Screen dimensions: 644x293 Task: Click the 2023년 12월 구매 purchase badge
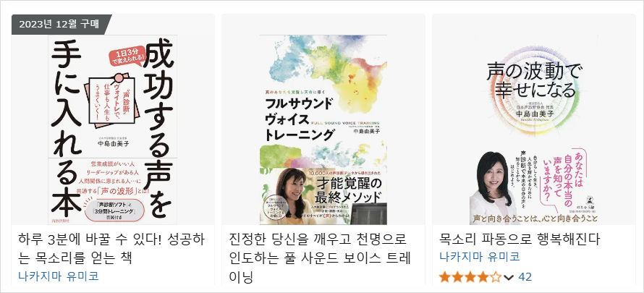pos(62,24)
